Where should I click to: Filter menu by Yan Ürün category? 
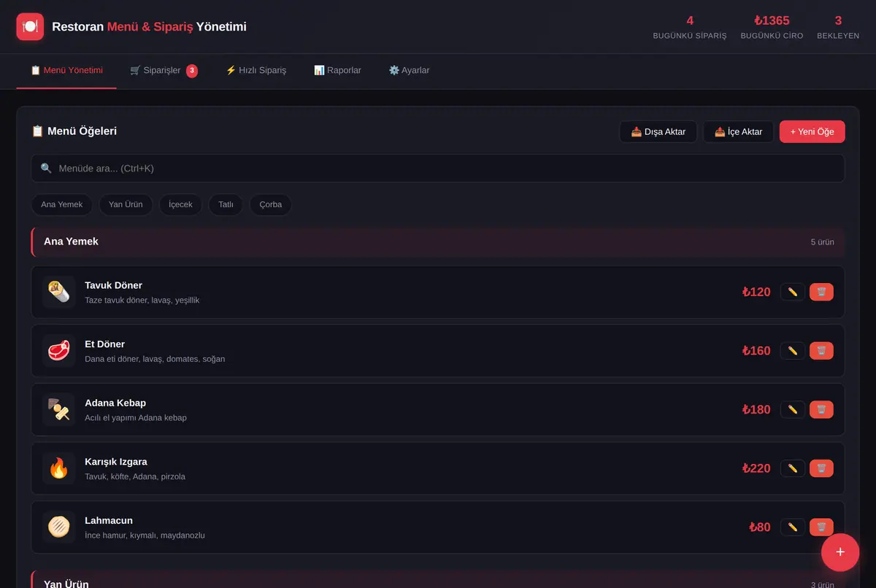(126, 204)
